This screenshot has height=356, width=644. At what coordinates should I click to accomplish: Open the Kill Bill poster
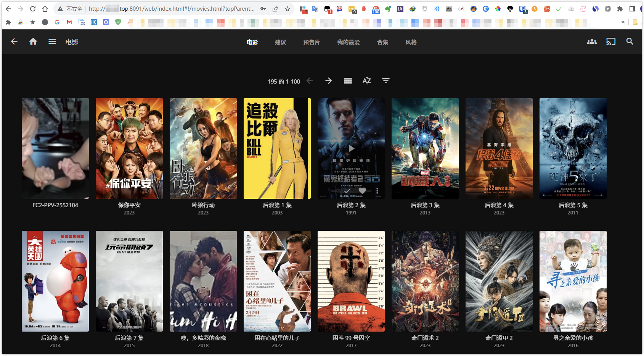tap(277, 148)
